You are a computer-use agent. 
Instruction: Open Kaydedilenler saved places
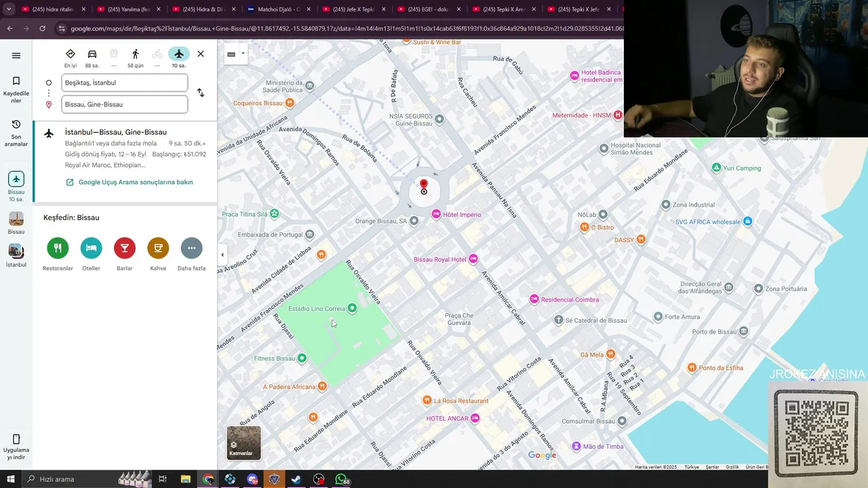pyautogui.click(x=16, y=90)
